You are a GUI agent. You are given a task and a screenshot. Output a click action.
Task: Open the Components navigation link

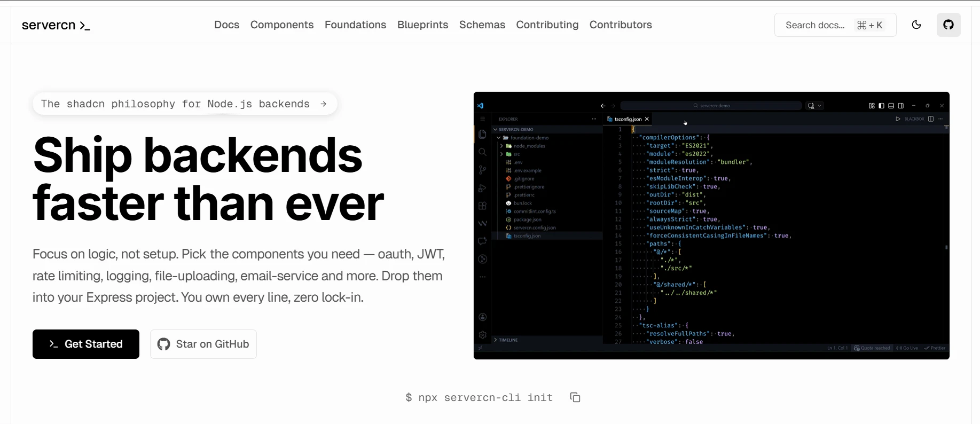coord(282,25)
